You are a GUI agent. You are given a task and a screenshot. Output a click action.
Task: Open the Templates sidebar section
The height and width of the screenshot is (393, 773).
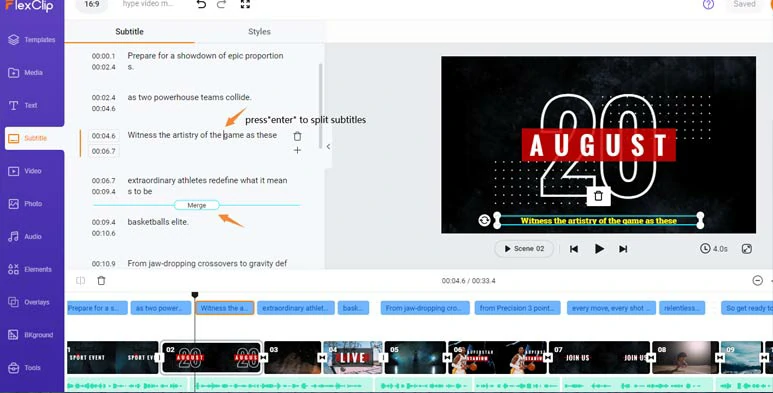[x=32, y=39]
